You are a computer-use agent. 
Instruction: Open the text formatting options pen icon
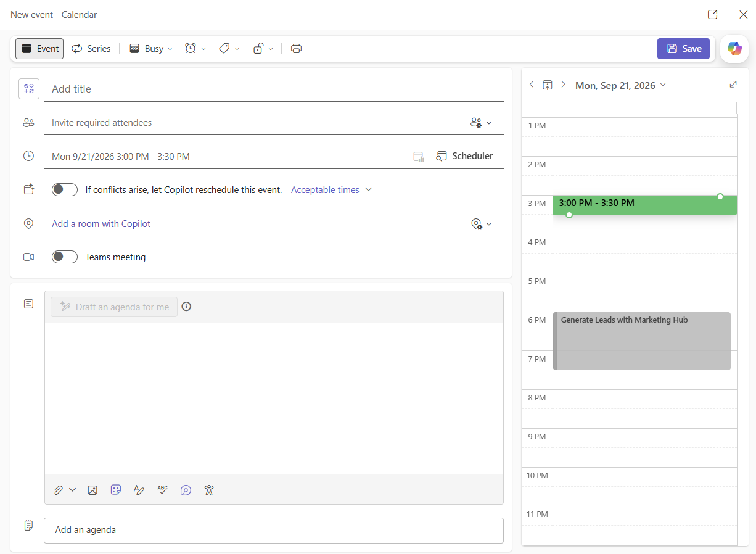(x=139, y=490)
